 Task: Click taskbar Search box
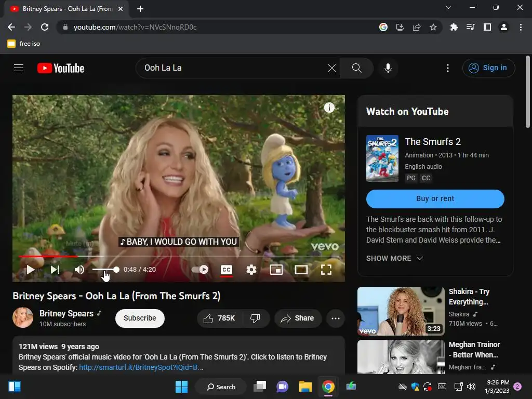coord(221,387)
